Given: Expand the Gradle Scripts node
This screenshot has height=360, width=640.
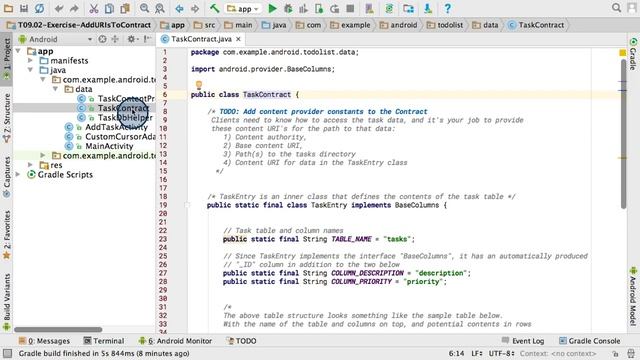Looking at the screenshot, I should click(18, 174).
